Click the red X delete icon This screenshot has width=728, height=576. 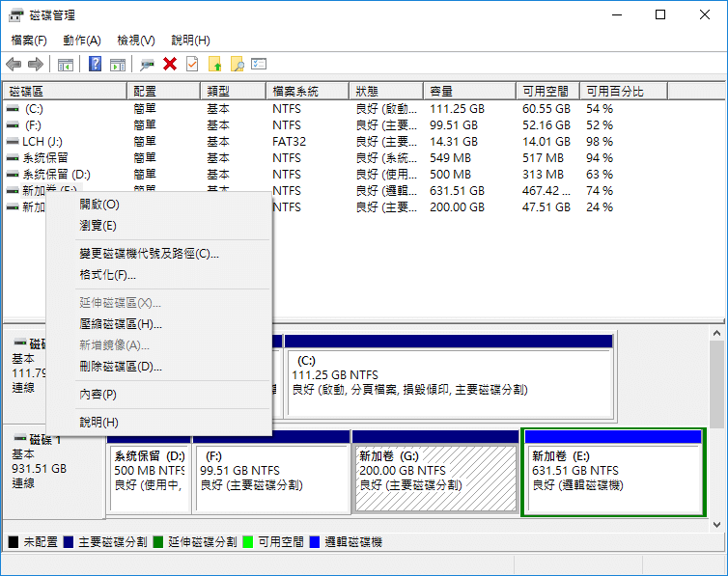click(x=170, y=64)
